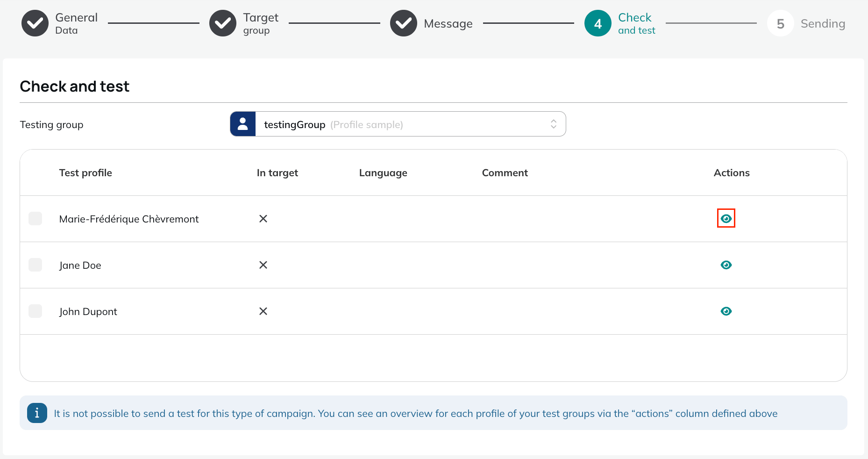The image size is (868, 459).
Task: Click the Target group checkmark step icon
Action: 223,23
